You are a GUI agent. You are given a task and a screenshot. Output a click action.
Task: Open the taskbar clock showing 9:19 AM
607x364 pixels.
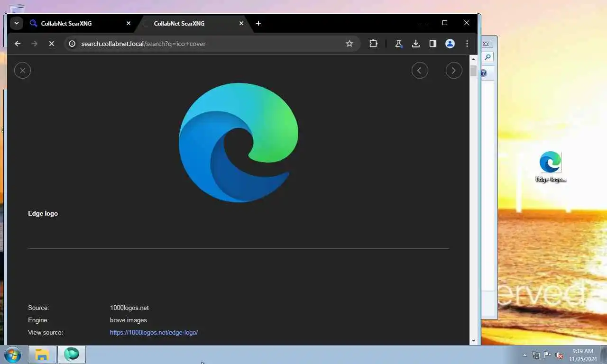tap(583, 355)
